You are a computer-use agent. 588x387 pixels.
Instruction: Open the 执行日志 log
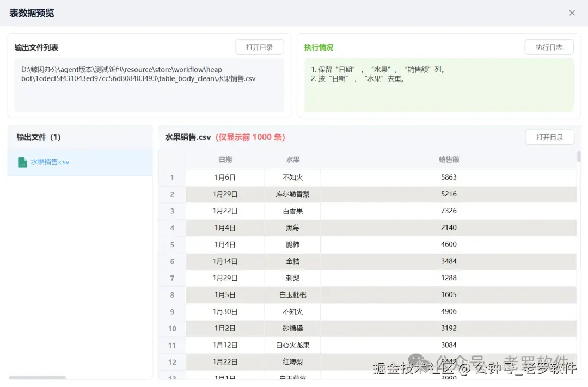click(549, 47)
